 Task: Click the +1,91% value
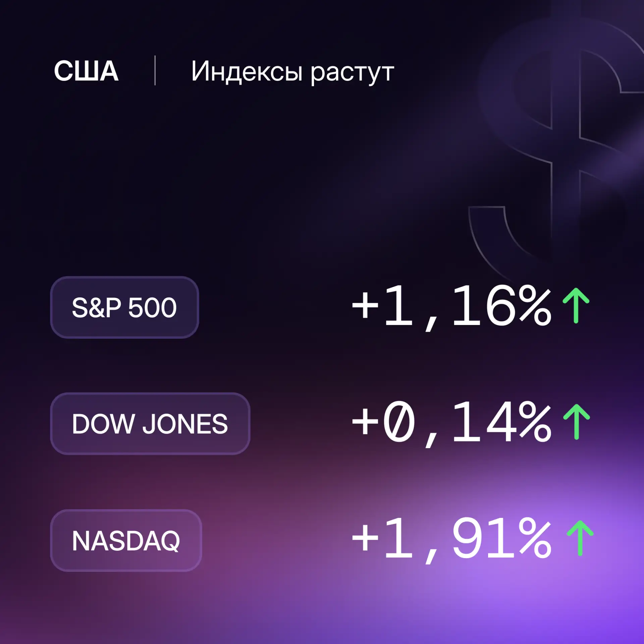pos(451,540)
